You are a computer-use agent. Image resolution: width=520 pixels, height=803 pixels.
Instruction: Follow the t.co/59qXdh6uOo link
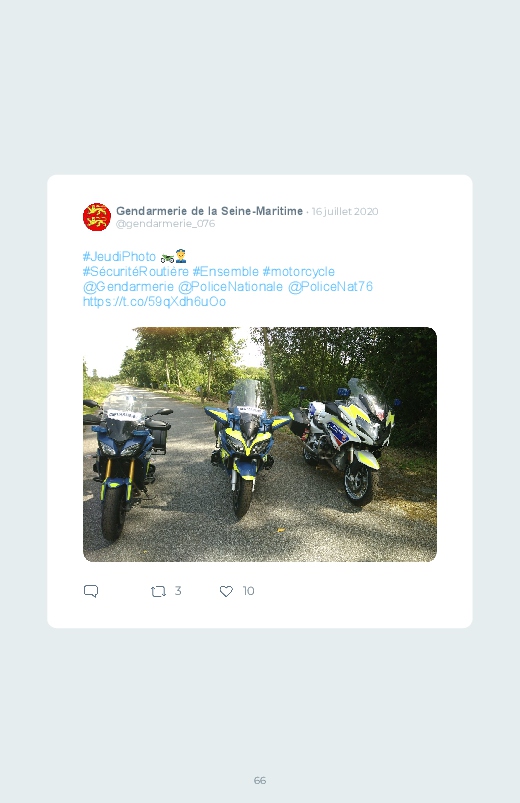click(154, 302)
